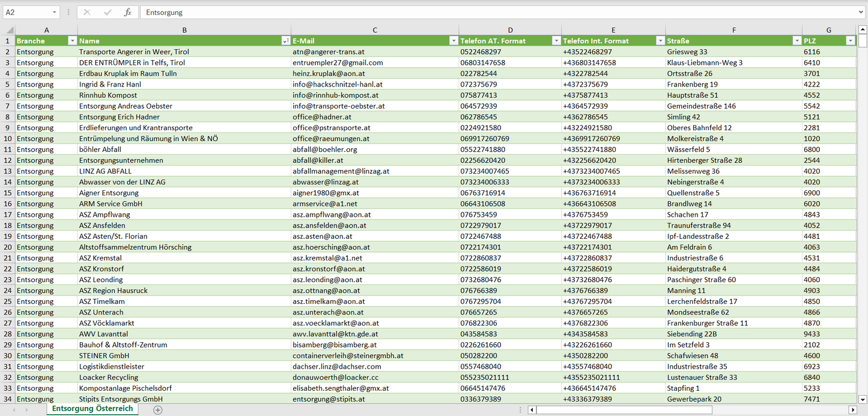Open the PLZ column filter dropdown
The image size is (868, 416).
point(850,41)
